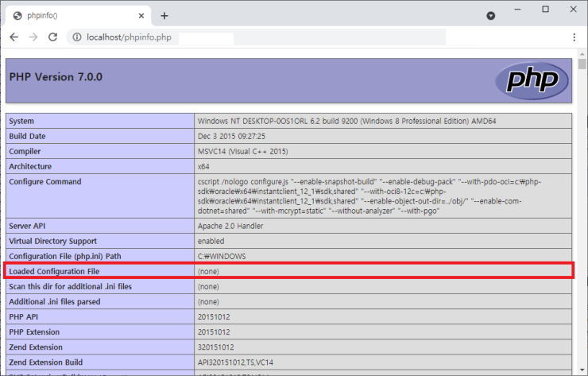Click the vertical scrollbar thumb

tap(582, 64)
